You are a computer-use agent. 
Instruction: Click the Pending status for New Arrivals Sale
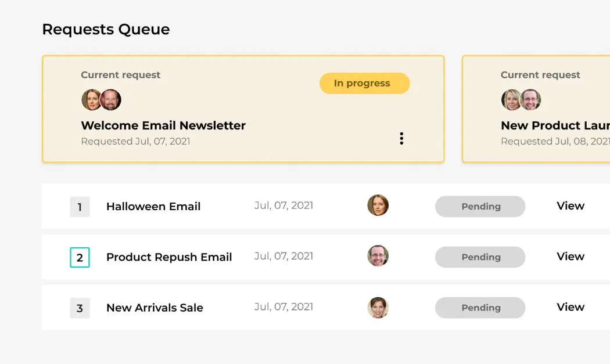pos(480,308)
